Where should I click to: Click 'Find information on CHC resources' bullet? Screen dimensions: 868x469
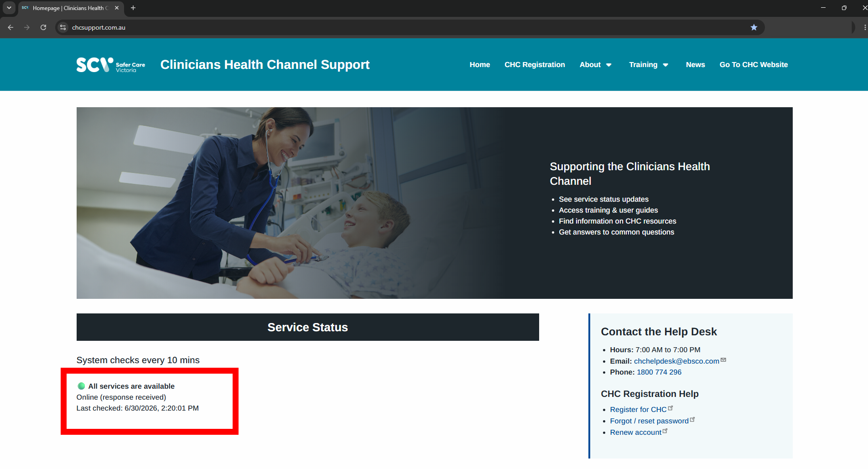pyautogui.click(x=618, y=221)
